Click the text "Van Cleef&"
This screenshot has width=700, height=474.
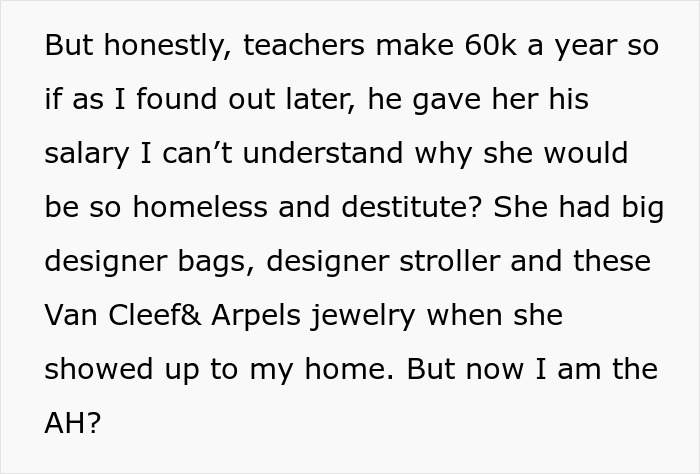112,316
